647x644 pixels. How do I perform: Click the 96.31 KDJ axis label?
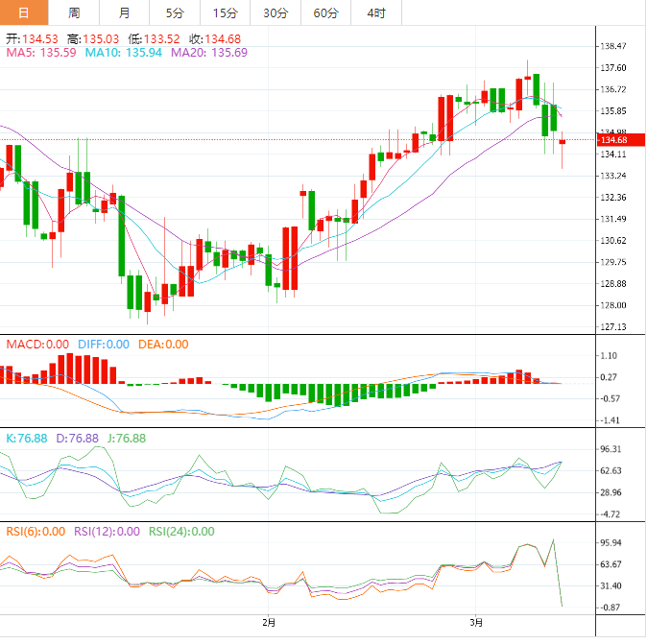(x=611, y=449)
